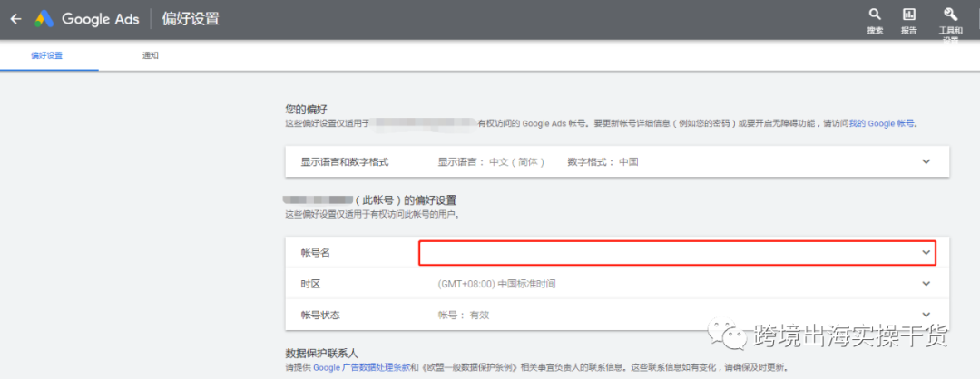Select (GMT+08:00) 中国标准时间 value
Image resolution: width=980 pixels, height=379 pixels.
click(497, 284)
